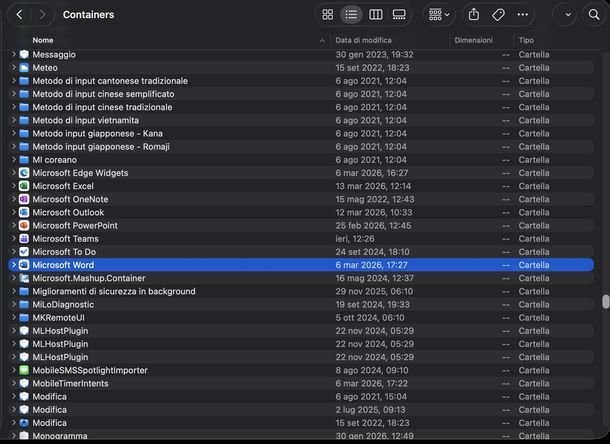Click the Containers window title
The image size is (610, 444).
[88, 15]
